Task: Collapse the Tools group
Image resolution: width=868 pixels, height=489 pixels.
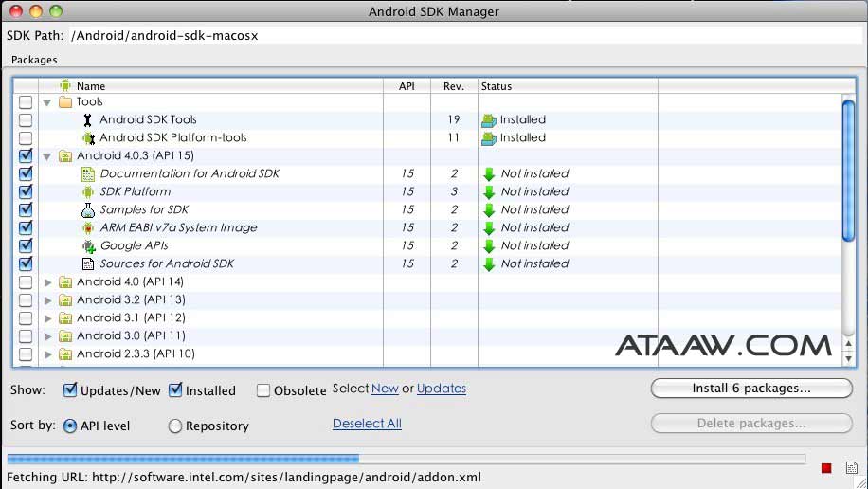Action: pyautogui.click(x=47, y=102)
